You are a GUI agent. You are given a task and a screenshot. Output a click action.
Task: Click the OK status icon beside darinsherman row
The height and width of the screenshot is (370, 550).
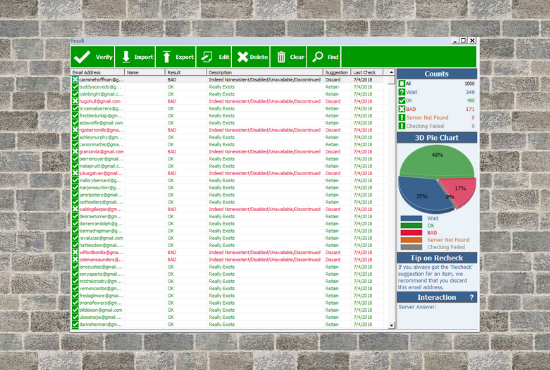tap(75, 324)
